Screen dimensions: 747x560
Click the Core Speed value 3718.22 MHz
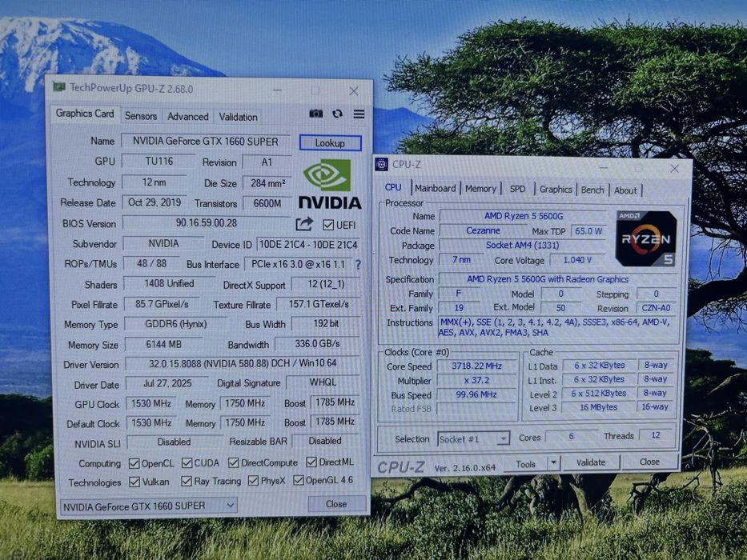pyautogui.click(x=476, y=366)
